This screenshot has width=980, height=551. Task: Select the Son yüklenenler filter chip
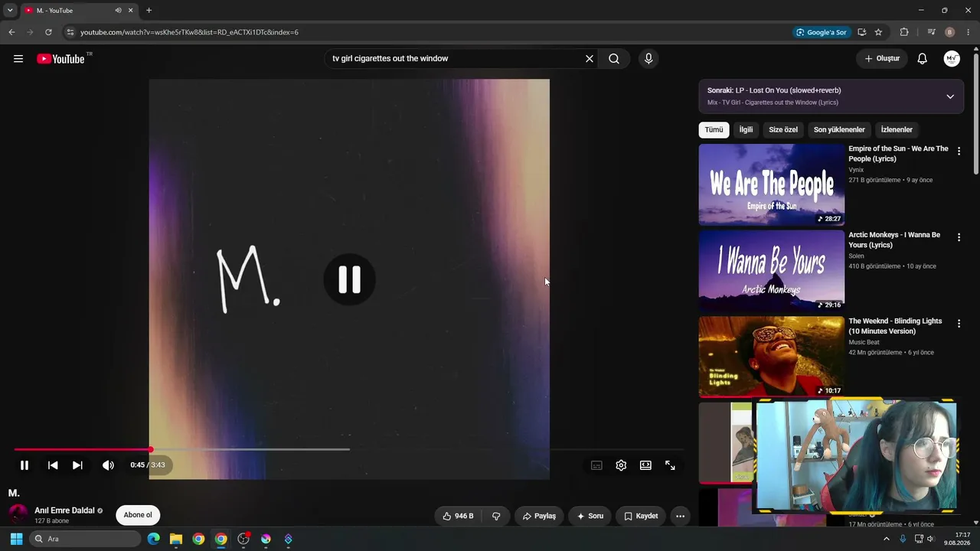(839, 130)
